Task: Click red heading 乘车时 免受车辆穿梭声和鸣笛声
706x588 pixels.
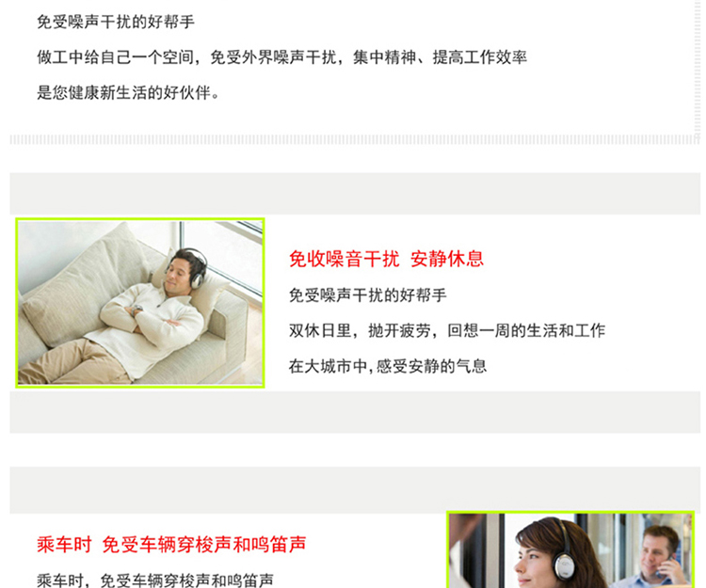Action: click(x=171, y=545)
